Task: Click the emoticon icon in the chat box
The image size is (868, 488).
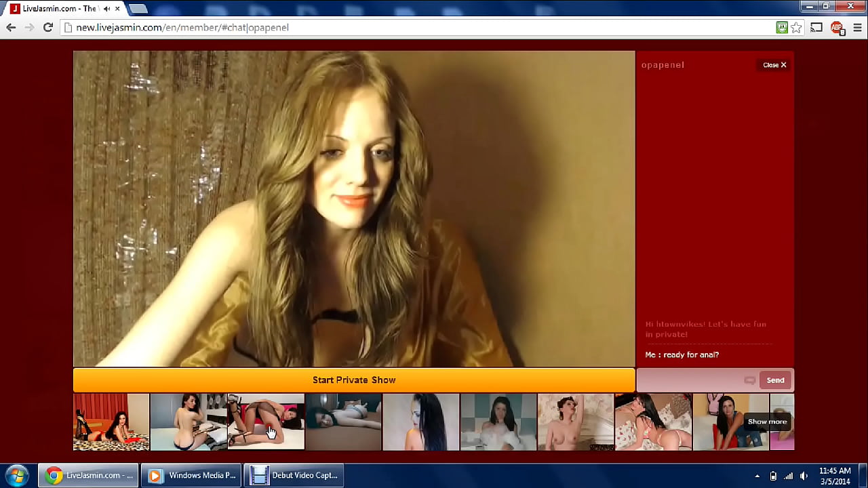Action: pyautogui.click(x=749, y=380)
